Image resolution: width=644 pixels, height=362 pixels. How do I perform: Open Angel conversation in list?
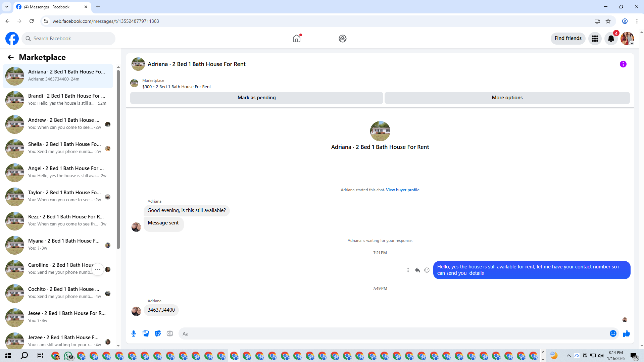coord(58,172)
